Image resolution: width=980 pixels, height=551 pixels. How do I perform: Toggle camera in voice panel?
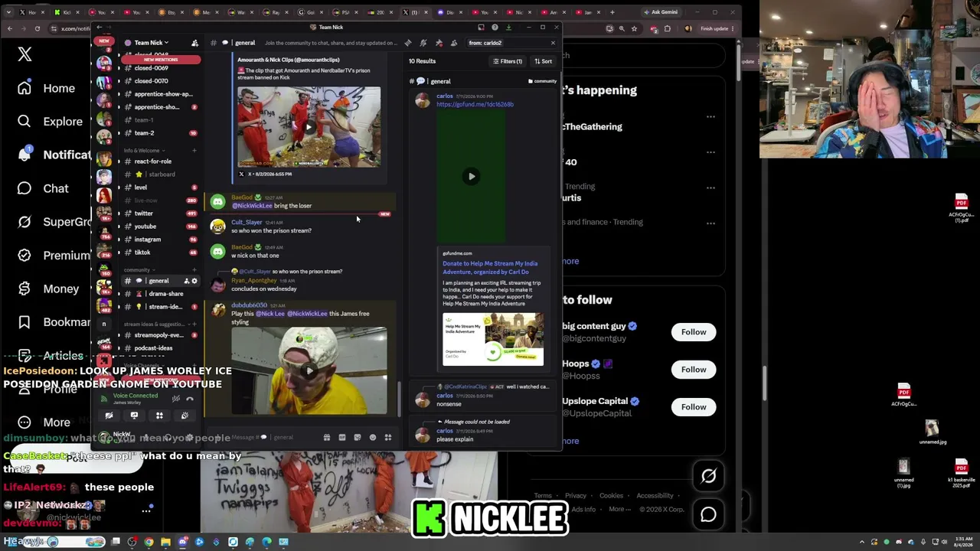click(109, 416)
